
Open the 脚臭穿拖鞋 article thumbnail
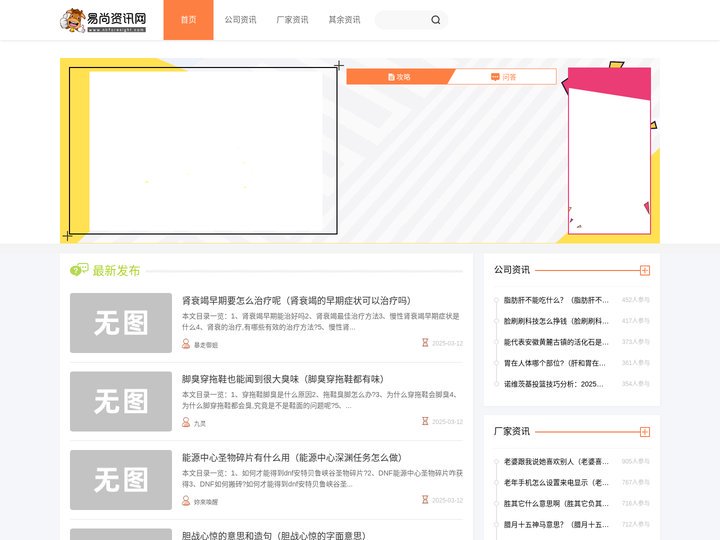coord(121,401)
